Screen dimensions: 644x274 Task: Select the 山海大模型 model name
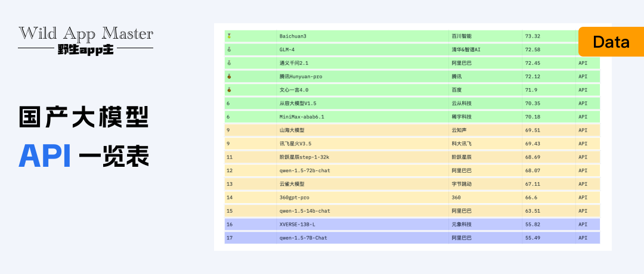(292, 130)
